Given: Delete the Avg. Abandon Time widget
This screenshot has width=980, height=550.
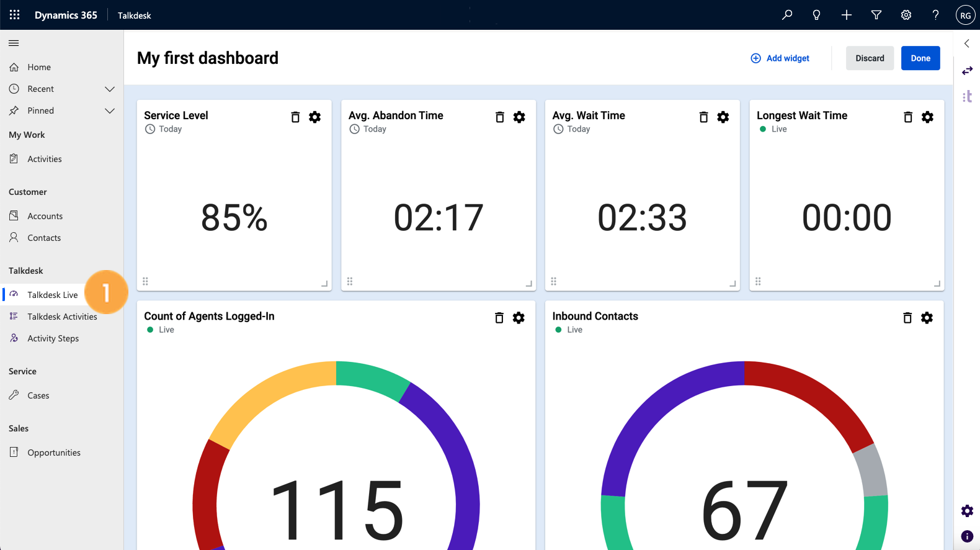Looking at the screenshot, I should point(499,117).
